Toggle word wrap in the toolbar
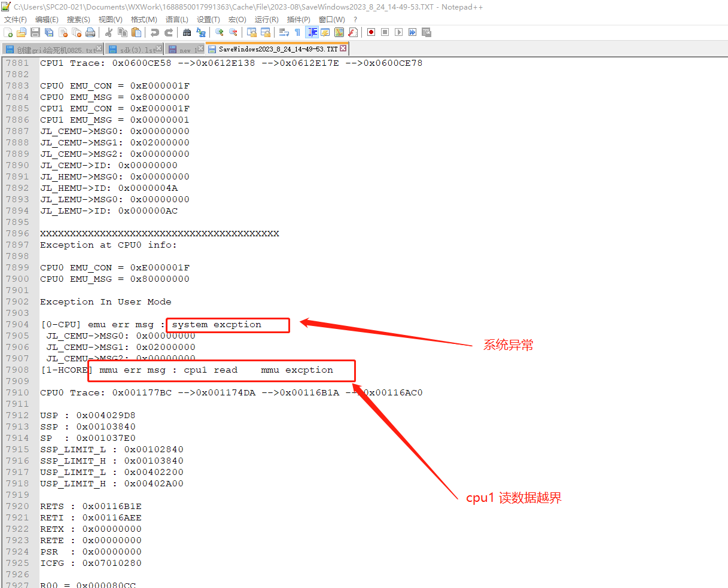Screen dimensions: 728x588 284,32
